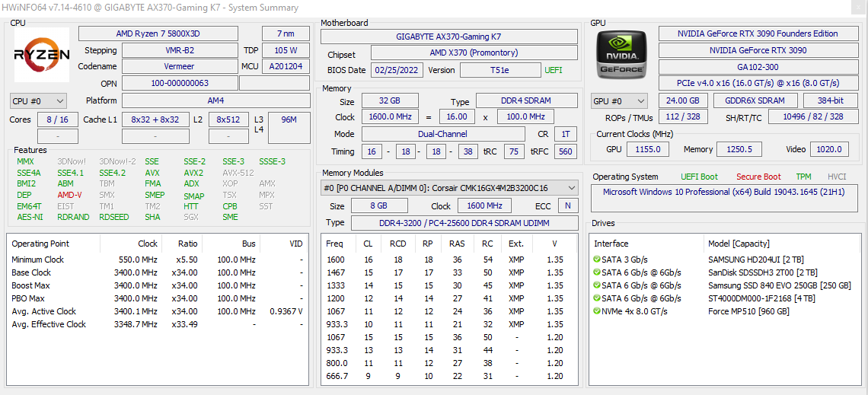This screenshot has width=868, height=395.
Task: Click the Platform value "AM4"
Action: [216, 100]
